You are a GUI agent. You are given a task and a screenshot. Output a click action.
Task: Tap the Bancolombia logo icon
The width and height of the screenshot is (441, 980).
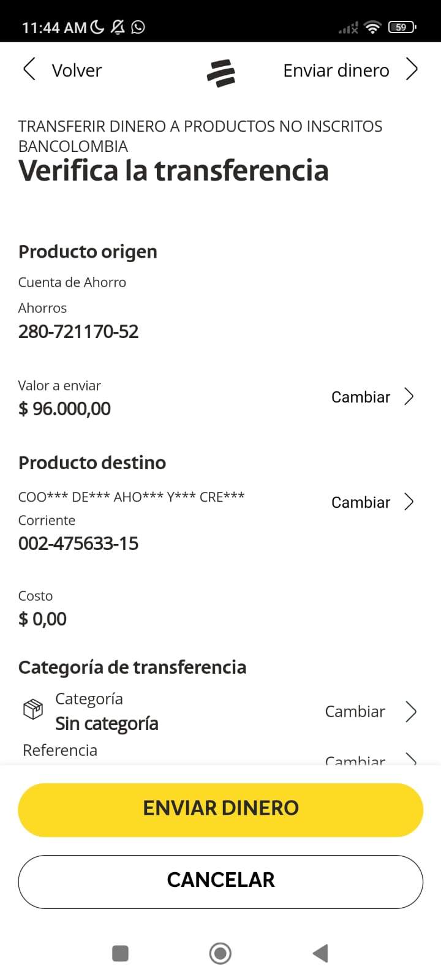pos(221,73)
